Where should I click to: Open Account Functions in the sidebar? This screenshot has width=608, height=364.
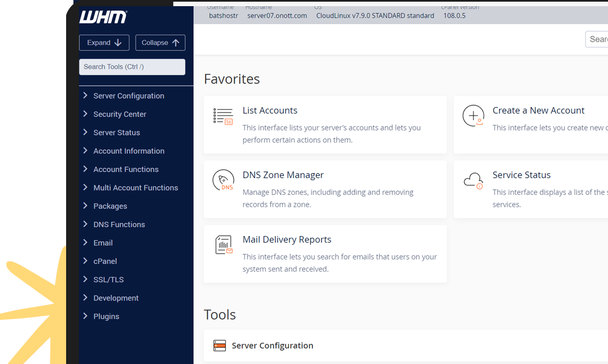pos(126,169)
